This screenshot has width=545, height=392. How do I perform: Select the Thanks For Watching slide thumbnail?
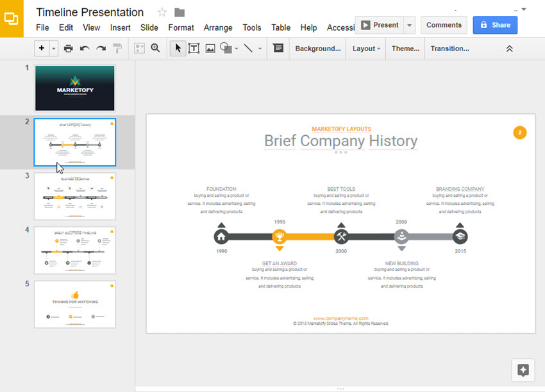pyautogui.click(x=74, y=304)
